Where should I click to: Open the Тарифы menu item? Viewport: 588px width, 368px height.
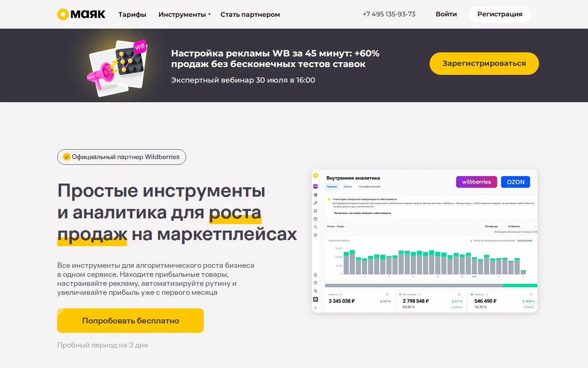tap(132, 14)
